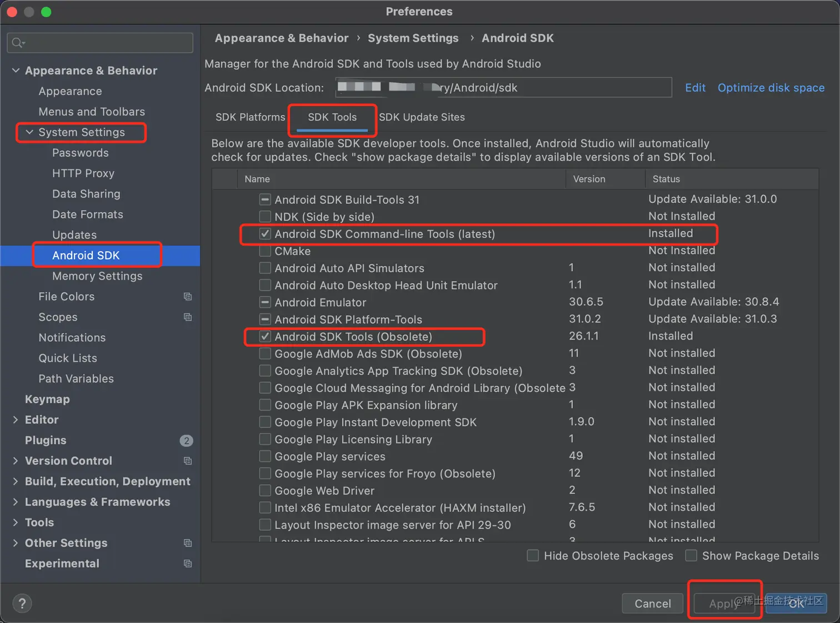Click the project-level icon beside File Colors
840x623 pixels.
coord(188,297)
